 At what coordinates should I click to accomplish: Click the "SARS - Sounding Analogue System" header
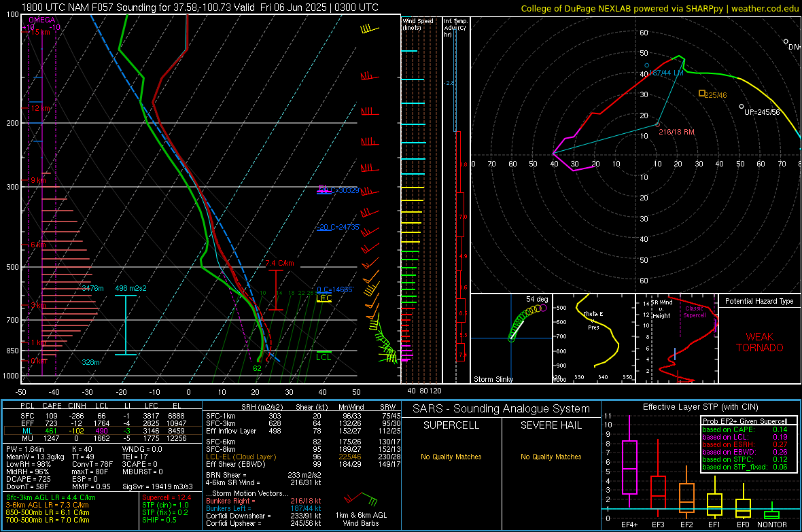[501, 408]
